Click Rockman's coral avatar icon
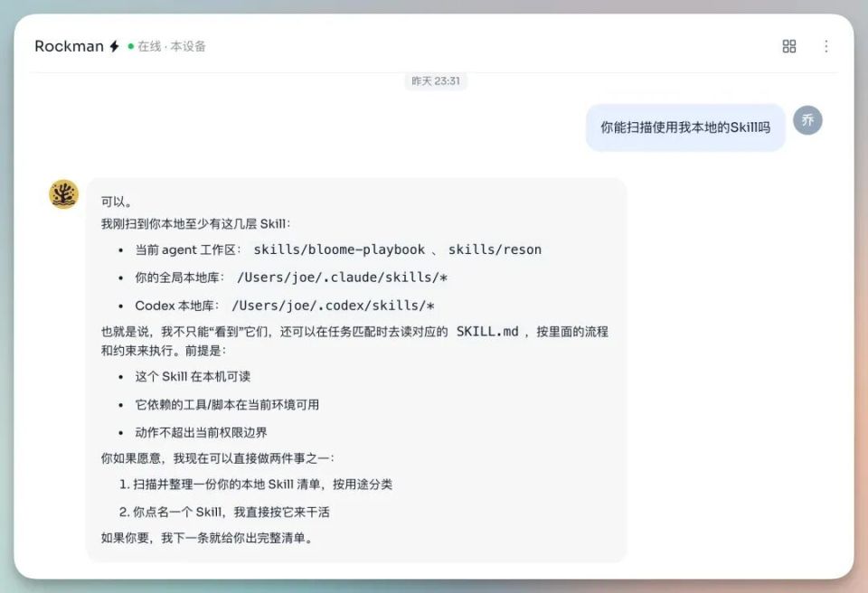The width and height of the screenshot is (868, 593). pyautogui.click(x=63, y=193)
